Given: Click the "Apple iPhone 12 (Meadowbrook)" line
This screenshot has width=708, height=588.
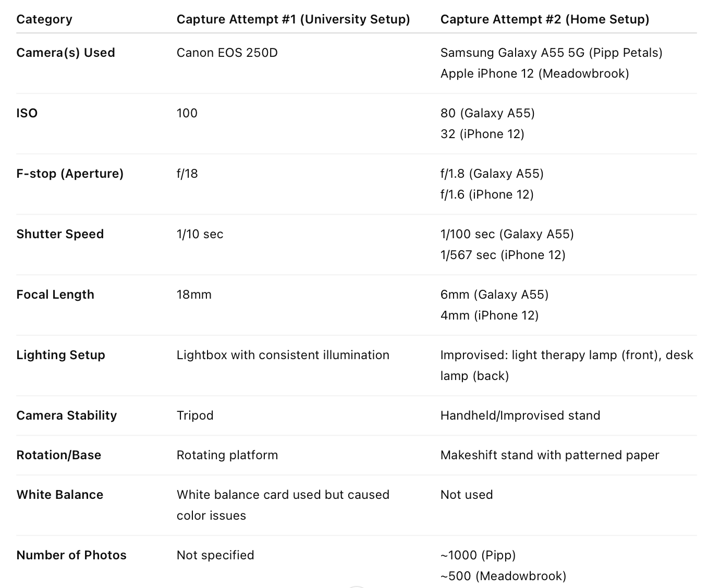Looking at the screenshot, I should [x=534, y=73].
